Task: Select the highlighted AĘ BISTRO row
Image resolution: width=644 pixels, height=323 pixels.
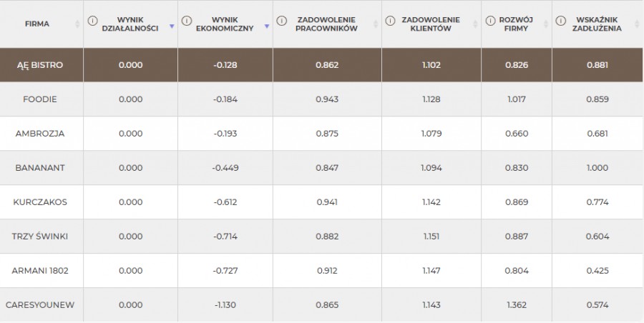Action: click(322, 65)
